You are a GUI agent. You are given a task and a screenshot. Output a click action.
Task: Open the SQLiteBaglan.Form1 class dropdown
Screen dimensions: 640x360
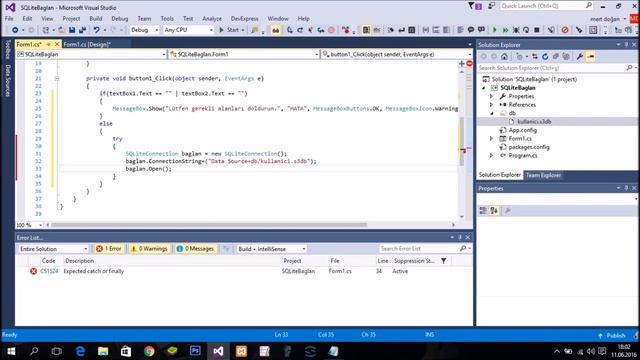pos(243,54)
